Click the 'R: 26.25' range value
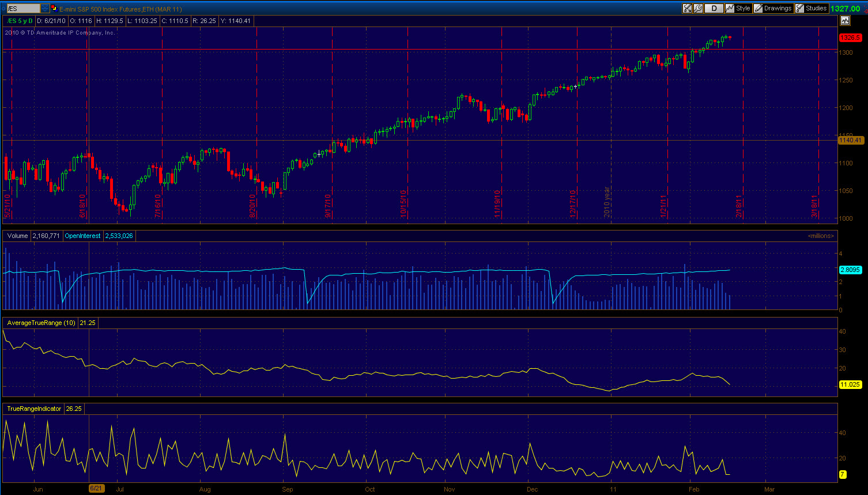 (204, 21)
